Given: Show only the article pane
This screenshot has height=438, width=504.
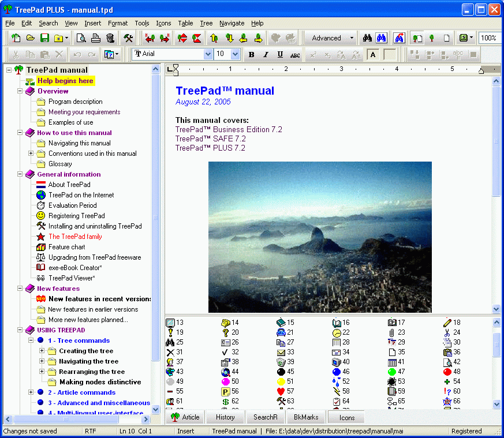Looking at the screenshot, I should coord(446,38).
